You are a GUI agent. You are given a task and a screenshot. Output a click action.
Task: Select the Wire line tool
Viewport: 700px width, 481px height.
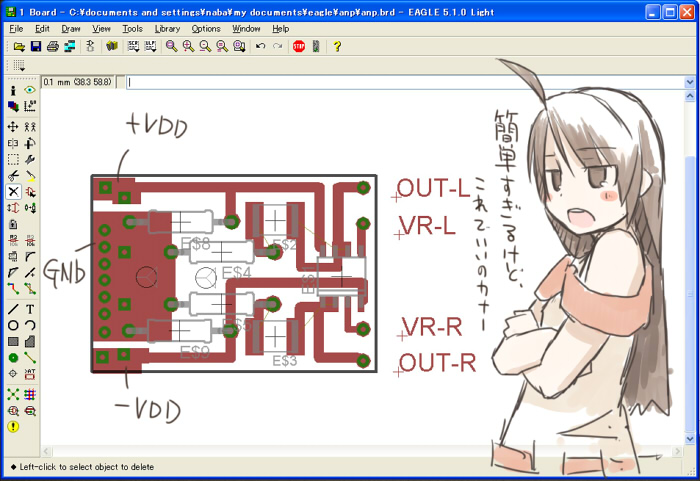coord(13,309)
